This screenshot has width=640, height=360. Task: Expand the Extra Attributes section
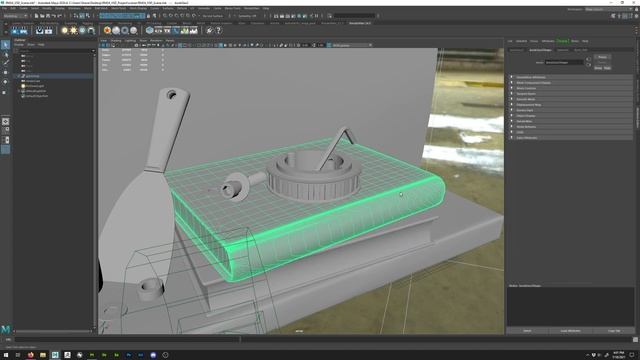coord(571,138)
